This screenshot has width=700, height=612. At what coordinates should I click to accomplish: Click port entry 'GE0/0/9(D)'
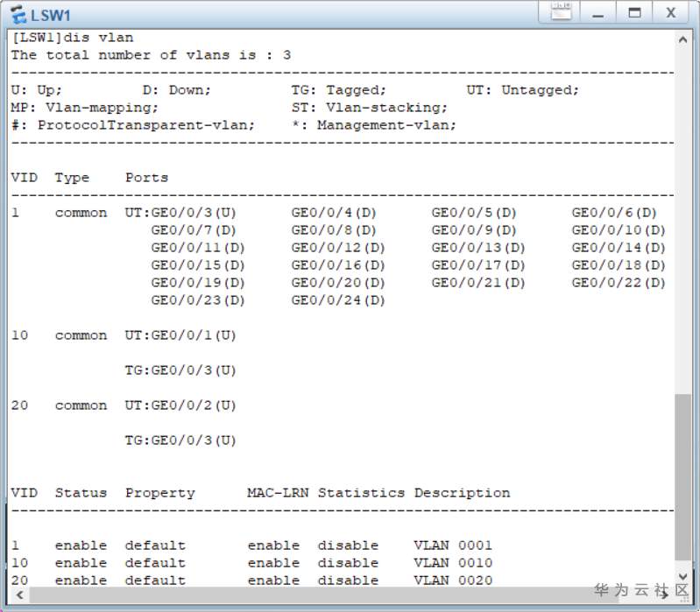tap(474, 230)
